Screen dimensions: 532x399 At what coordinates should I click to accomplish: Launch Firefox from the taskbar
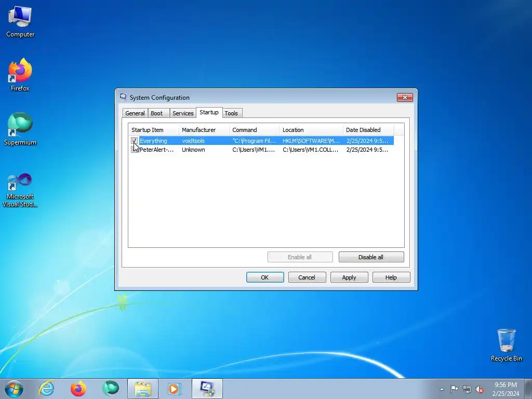click(78, 389)
